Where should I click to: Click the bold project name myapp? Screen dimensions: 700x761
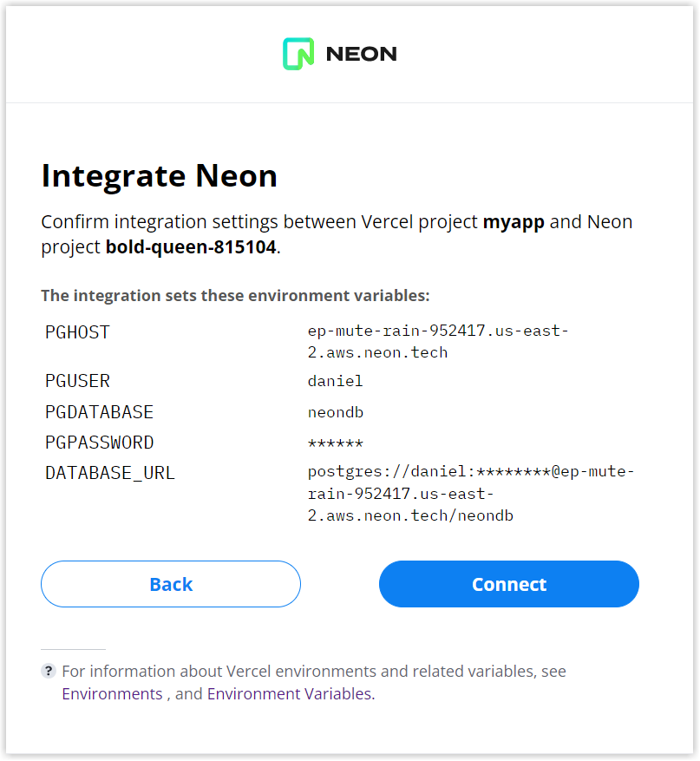(514, 222)
